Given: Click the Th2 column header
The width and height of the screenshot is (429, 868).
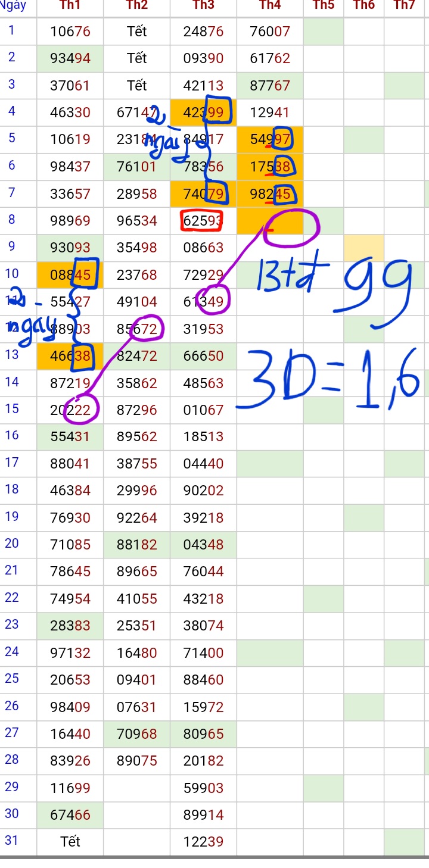Looking at the screenshot, I should click(137, 5).
